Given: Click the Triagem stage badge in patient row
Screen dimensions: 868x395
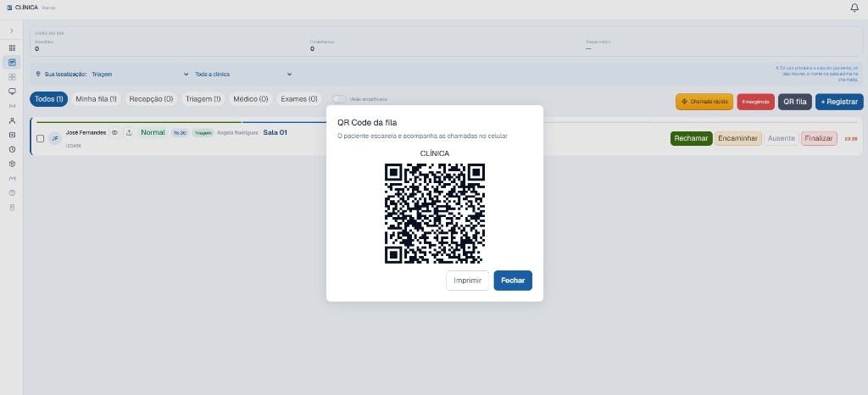Looking at the screenshot, I should [203, 133].
